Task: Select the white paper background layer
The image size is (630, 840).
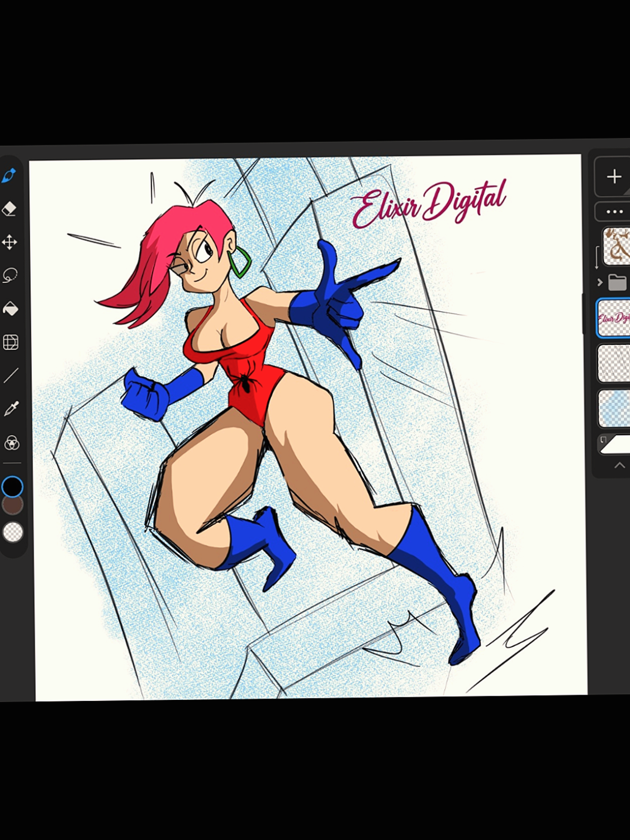Action: (x=615, y=444)
